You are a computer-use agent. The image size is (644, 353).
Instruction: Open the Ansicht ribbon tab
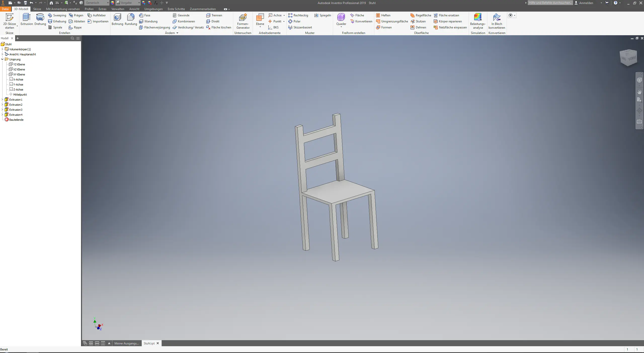pyautogui.click(x=134, y=9)
